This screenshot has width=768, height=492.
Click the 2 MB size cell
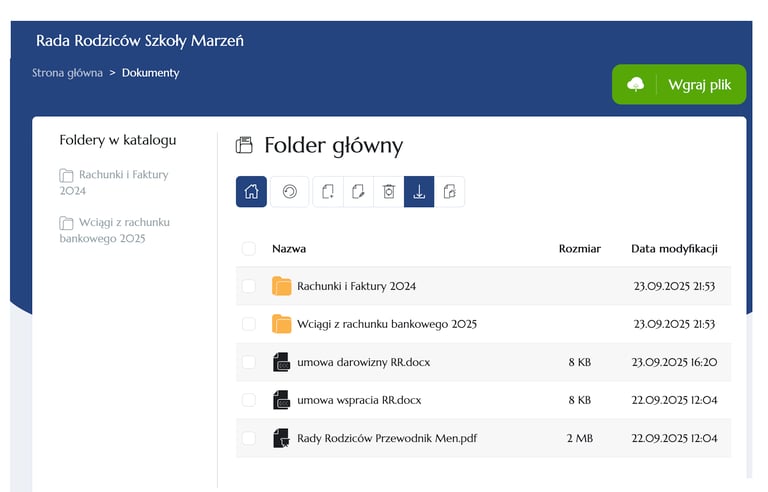coord(580,438)
